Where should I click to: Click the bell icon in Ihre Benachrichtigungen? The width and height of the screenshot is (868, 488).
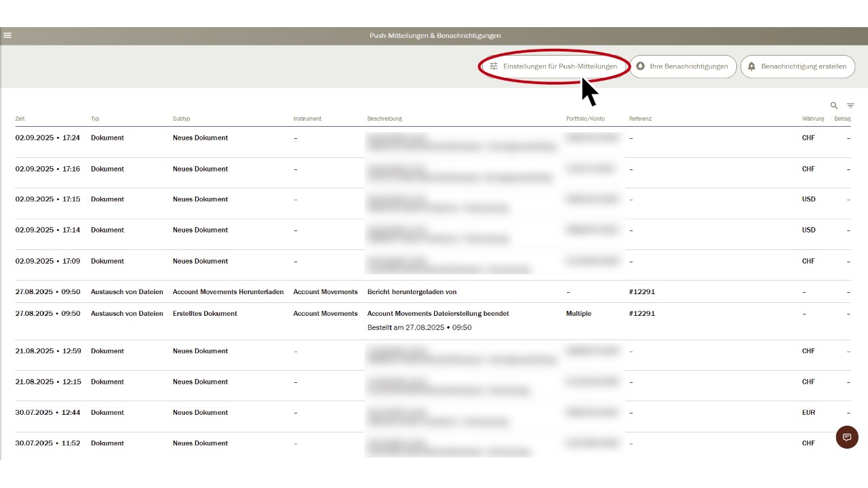coord(641,66)
